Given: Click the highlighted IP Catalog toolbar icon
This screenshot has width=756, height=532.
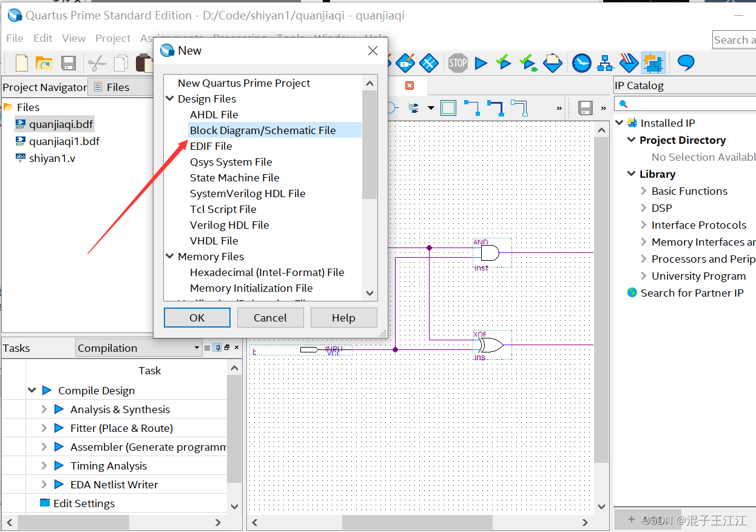Looking at the screenshot, I should pyautogui.click(x=653, y=62).
